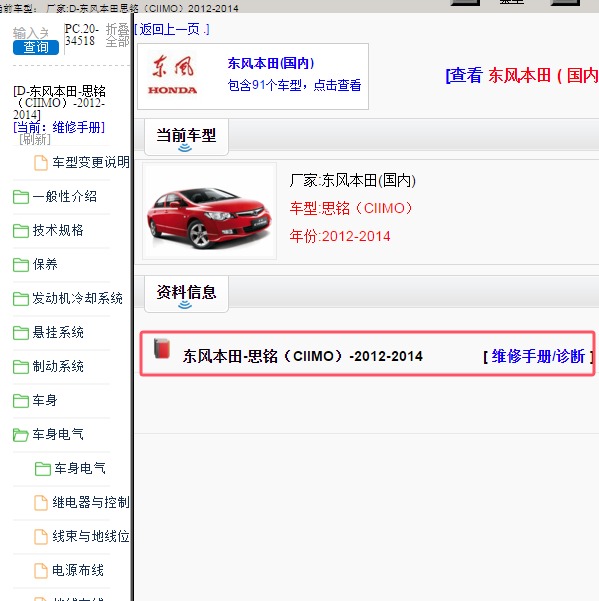Image resolution: width=599 pixels, height=601 pixels.
Task: Click the red Honda sedan thumbnail
Action: (209, 211)
